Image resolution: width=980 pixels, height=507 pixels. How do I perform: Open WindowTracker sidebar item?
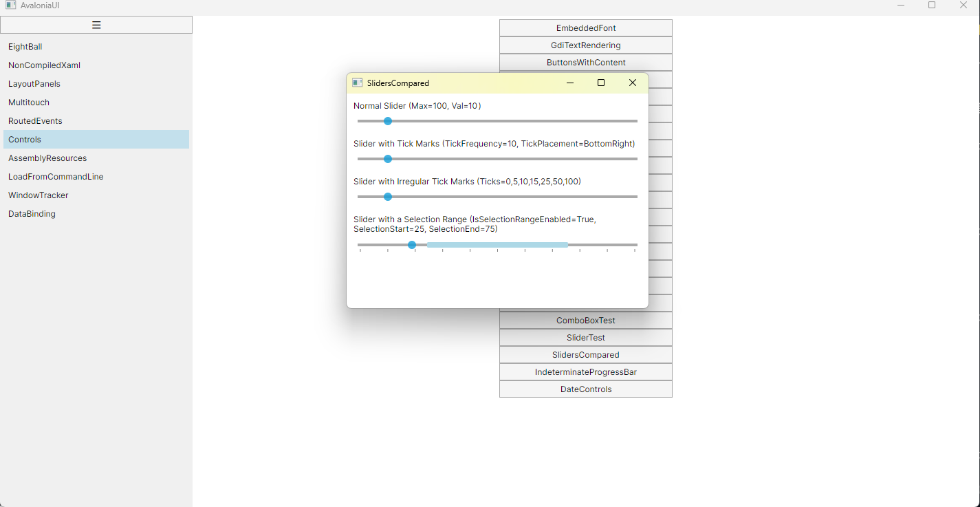point(95,195)
